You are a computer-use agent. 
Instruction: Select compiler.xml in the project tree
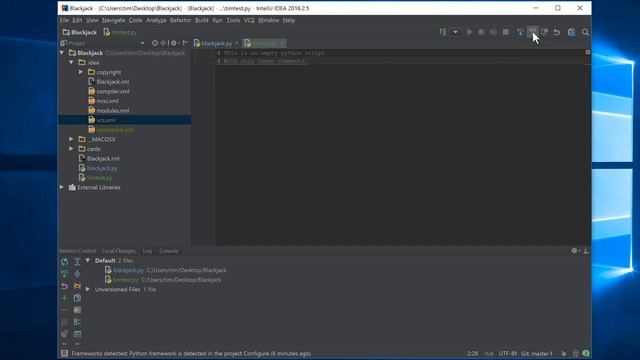(113, 91)
